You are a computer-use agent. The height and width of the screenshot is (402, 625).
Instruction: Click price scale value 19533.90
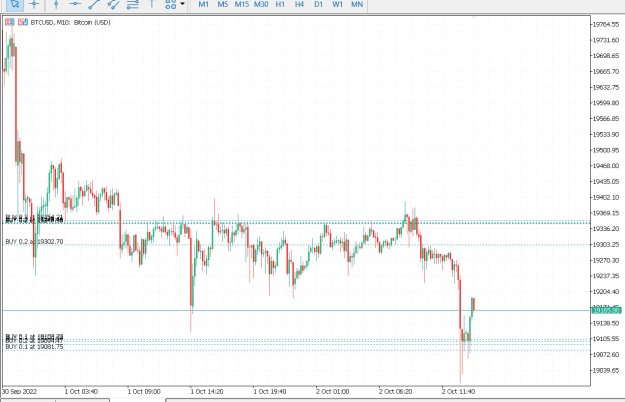click(x=606, y=135)
